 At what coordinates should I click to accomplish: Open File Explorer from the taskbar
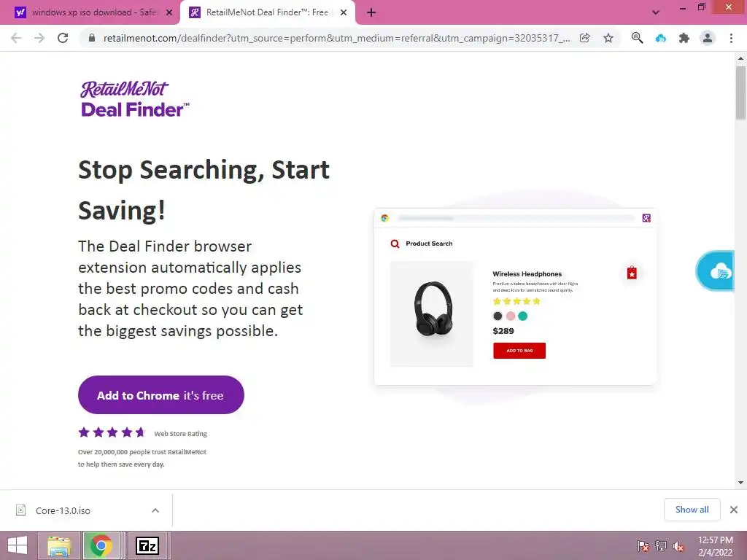pos(59,545)
